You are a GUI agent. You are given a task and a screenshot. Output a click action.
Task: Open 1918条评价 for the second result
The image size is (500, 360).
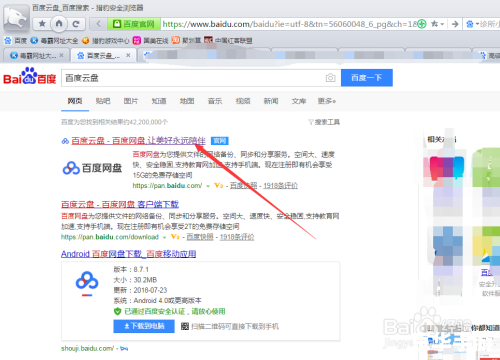[x=237, y=237]
